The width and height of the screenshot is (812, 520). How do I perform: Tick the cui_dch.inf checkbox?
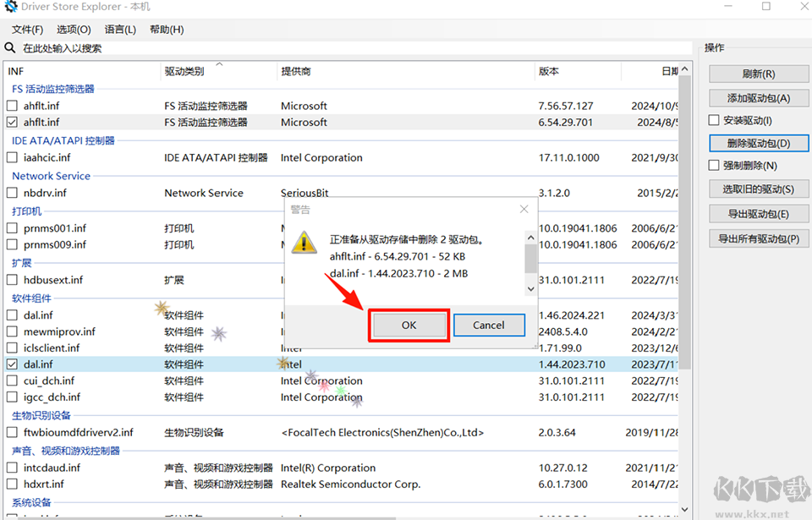(x=12, y=380)
